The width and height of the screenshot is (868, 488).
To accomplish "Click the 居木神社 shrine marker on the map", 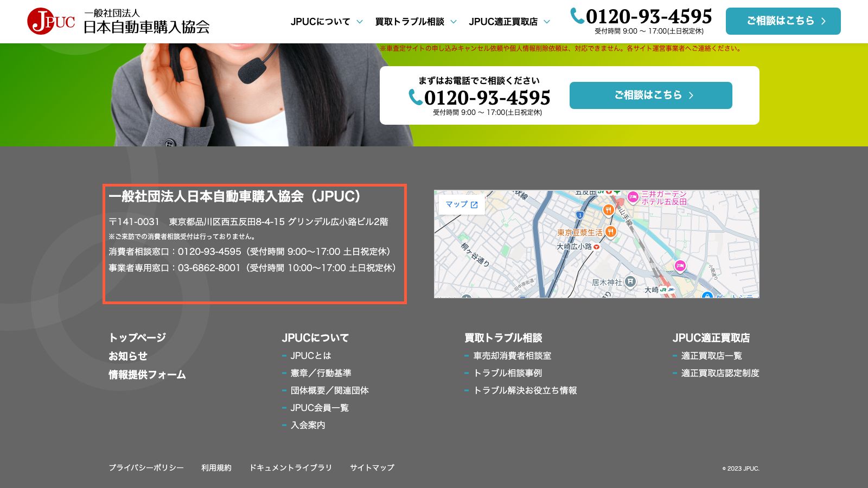I will (x=630, y=281).
